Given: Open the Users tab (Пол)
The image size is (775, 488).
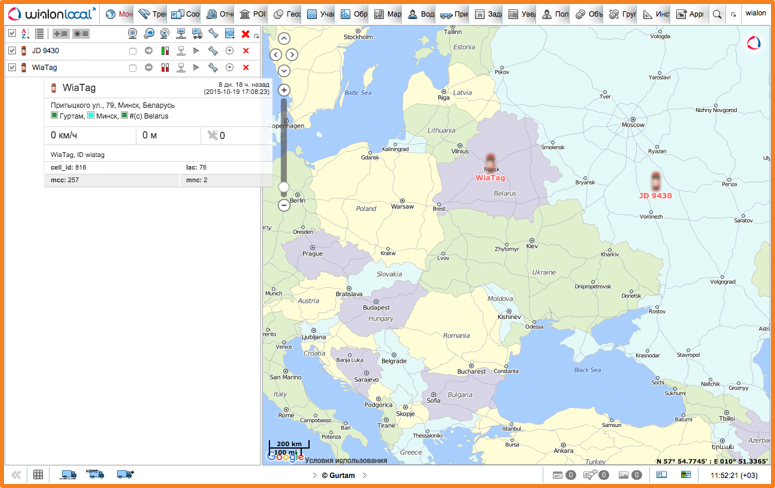Looking at the screenshot, I should coord(555,14).
